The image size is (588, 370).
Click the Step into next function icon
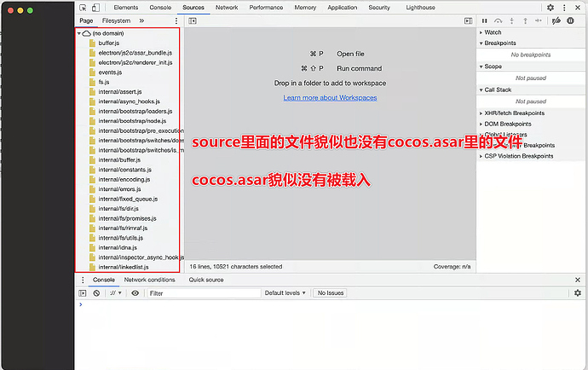click(x=511, y=21)
